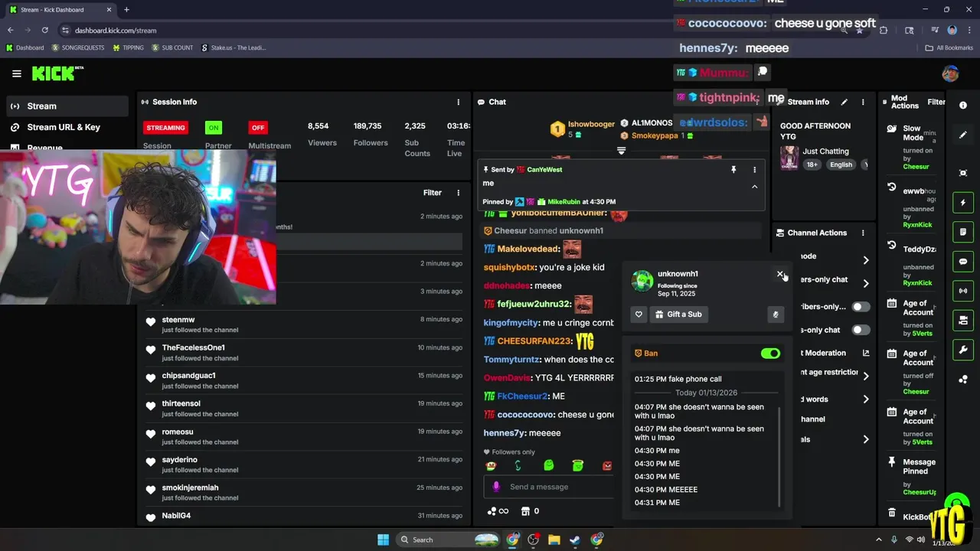The width and height of the screenshot is (980, 551).
Task: Click the Cheesur moderator name under Slow Mode
Action: 916,167
